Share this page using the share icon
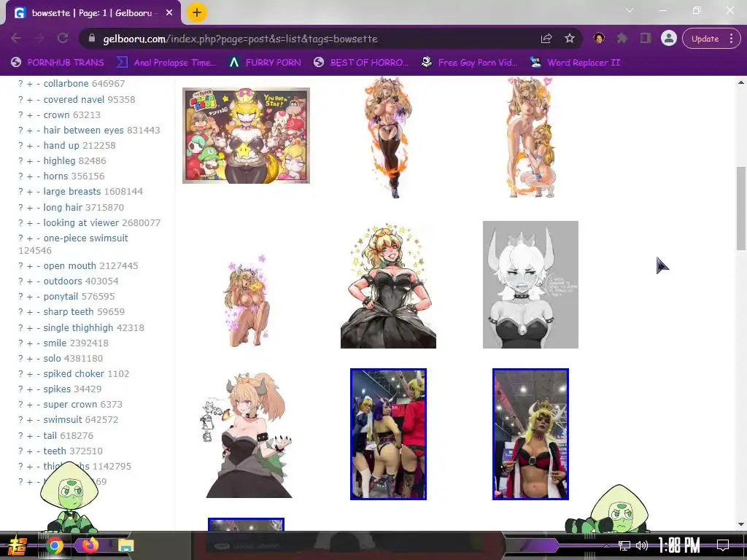Screen dimensions: 747x560 point(546,39)
